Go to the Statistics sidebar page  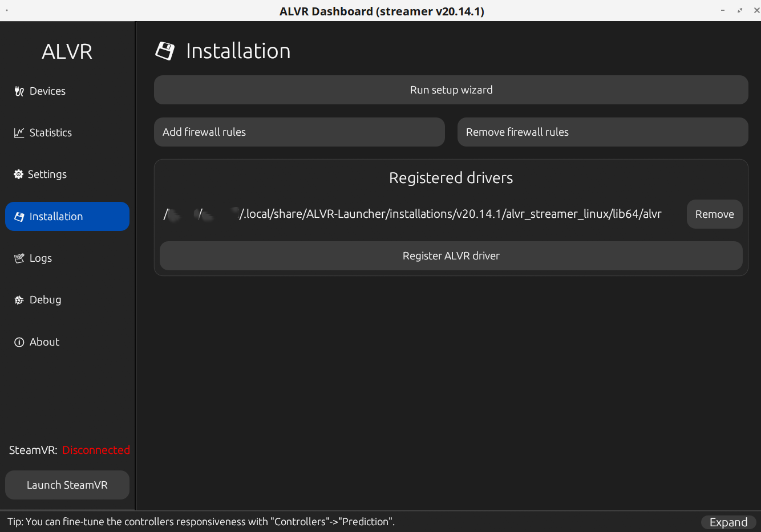pyautogui.click(x=67, y=133)
